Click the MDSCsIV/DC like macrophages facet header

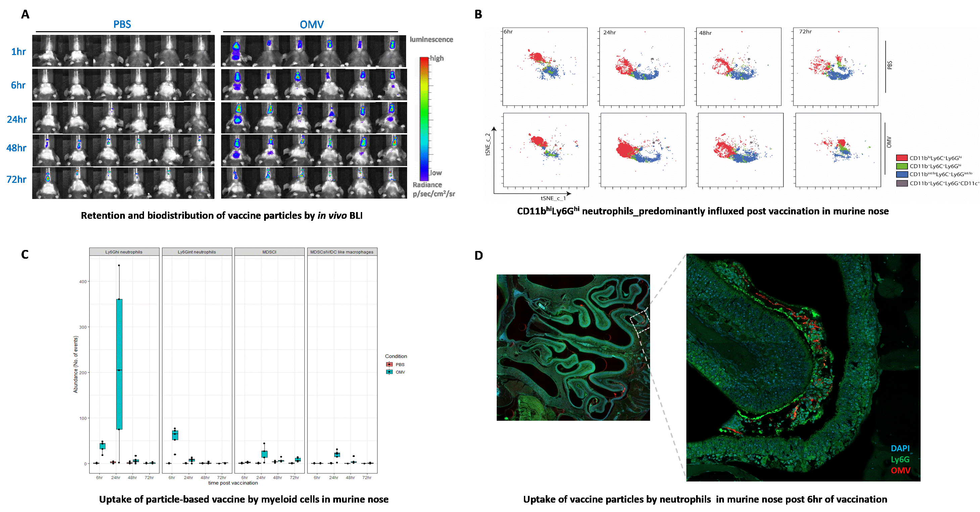click(x=342, y=252)
